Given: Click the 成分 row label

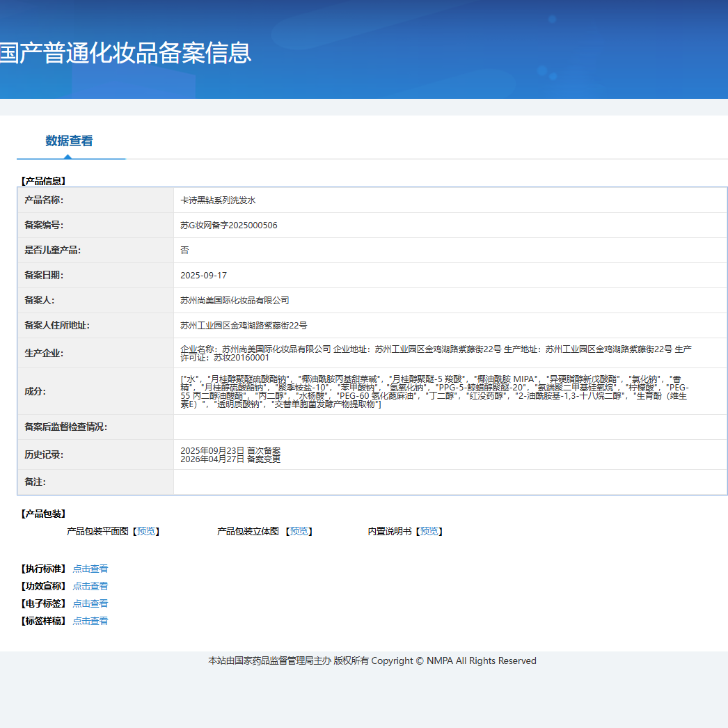Looking at the screenshot, I should tap(35, 391).
